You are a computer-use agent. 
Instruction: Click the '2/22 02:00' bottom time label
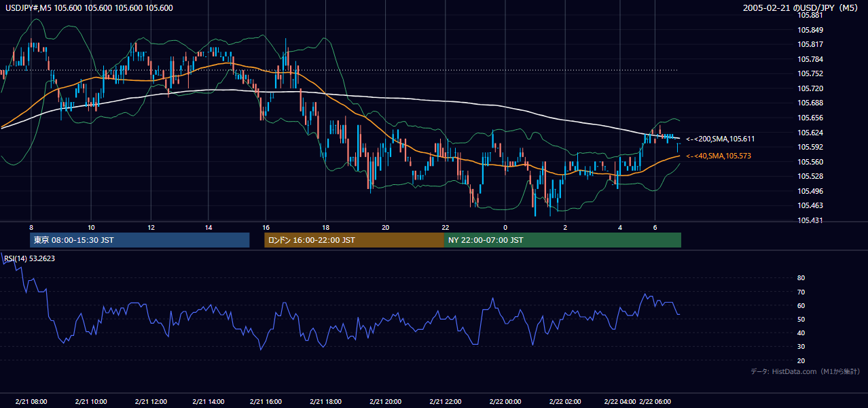[566, 401]
